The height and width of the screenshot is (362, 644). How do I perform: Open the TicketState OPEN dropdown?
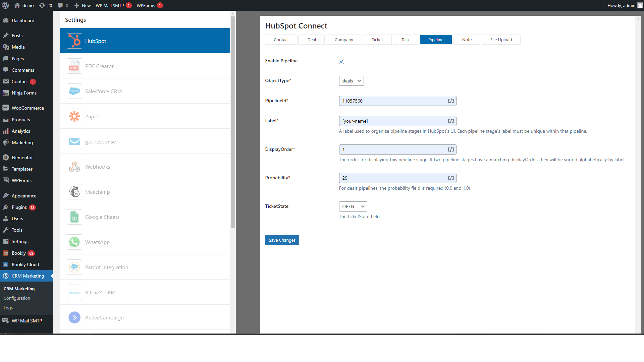pos(353,206)
